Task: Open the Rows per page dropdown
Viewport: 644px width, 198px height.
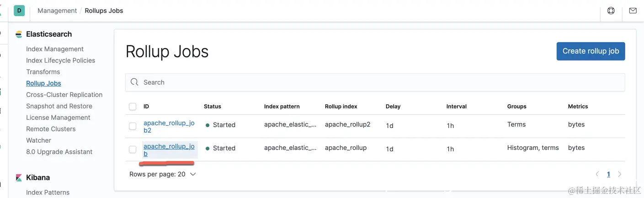Action: 162,174
